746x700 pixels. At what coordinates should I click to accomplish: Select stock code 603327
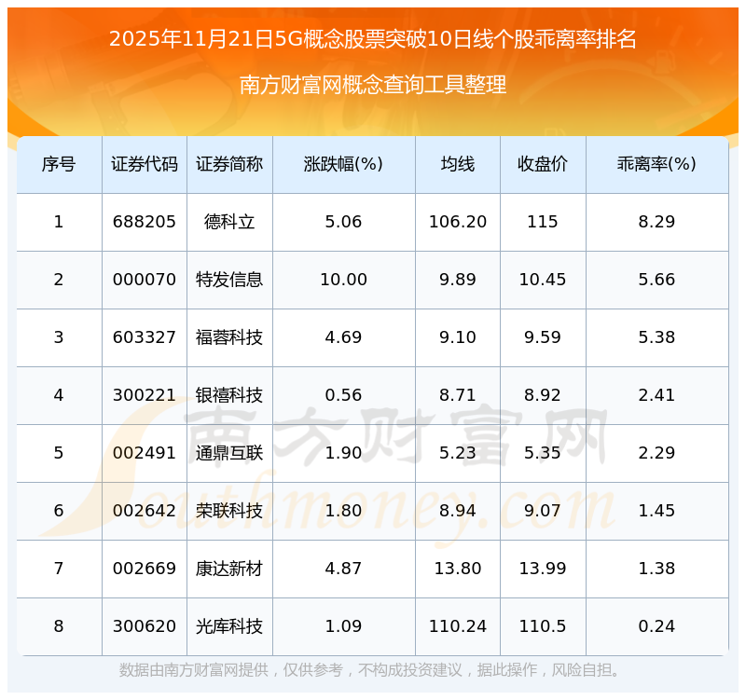pyautogui.click(x=145, y=337)
